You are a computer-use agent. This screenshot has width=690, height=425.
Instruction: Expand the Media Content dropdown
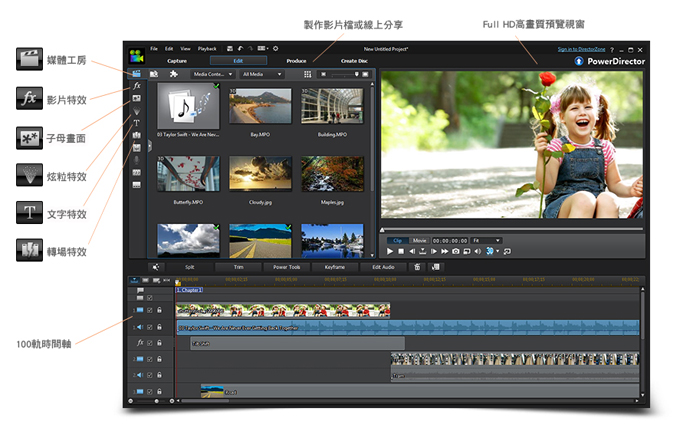click(x=213, y=74)
